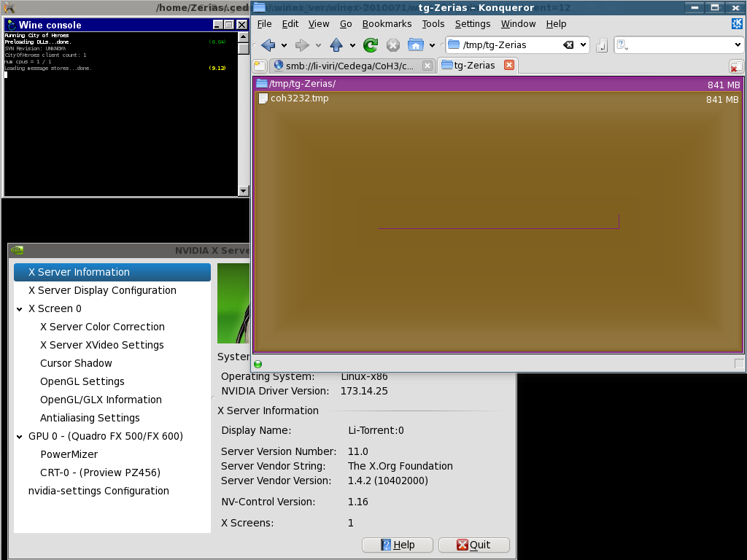Open the Back button history dropdown arrow
Screen dimensions: 747x560
(284, 45)
